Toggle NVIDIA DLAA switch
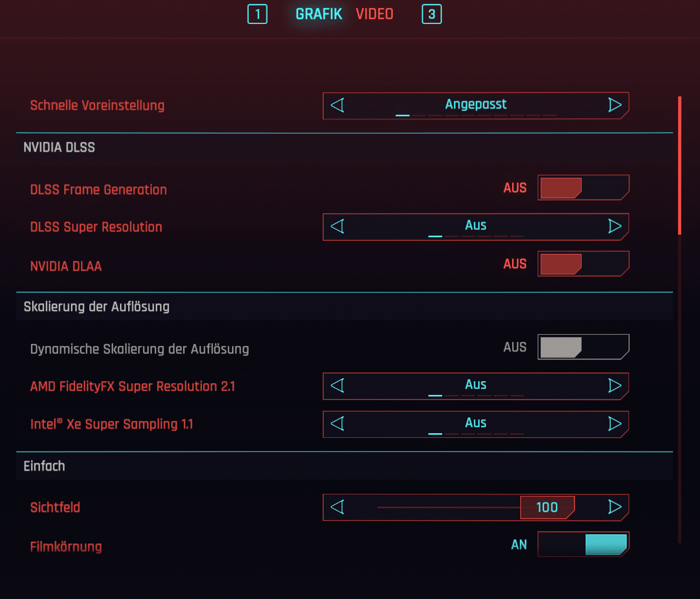 583,264
